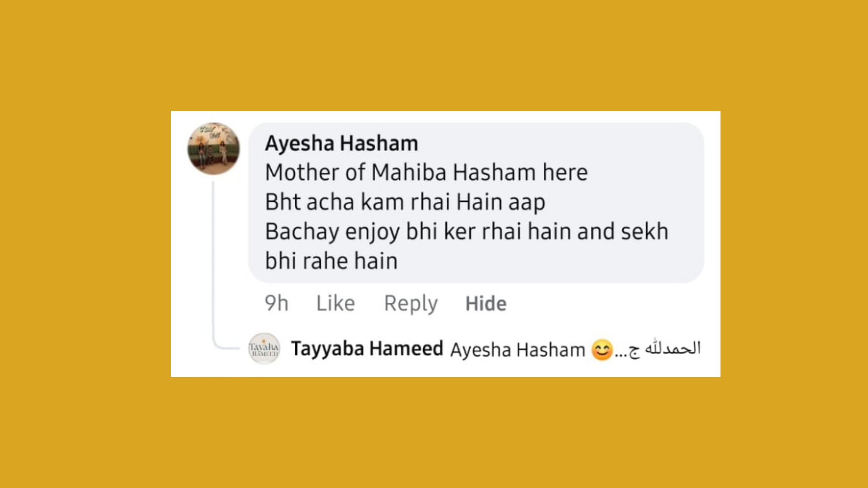Click the last line 'bhi rahe hain'

pos(331,261)
